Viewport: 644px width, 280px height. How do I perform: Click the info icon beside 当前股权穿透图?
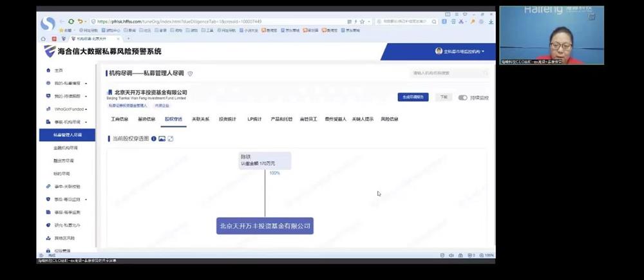point(154,139)
